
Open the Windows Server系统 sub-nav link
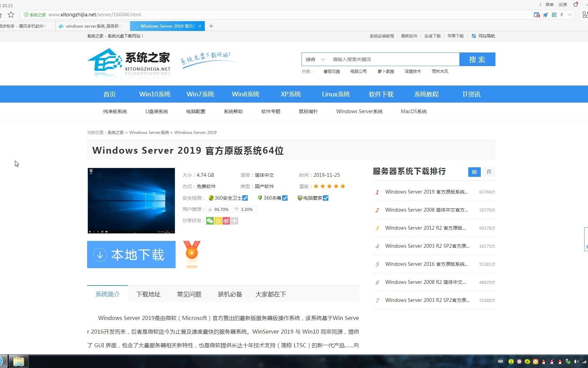pos(359,111)
